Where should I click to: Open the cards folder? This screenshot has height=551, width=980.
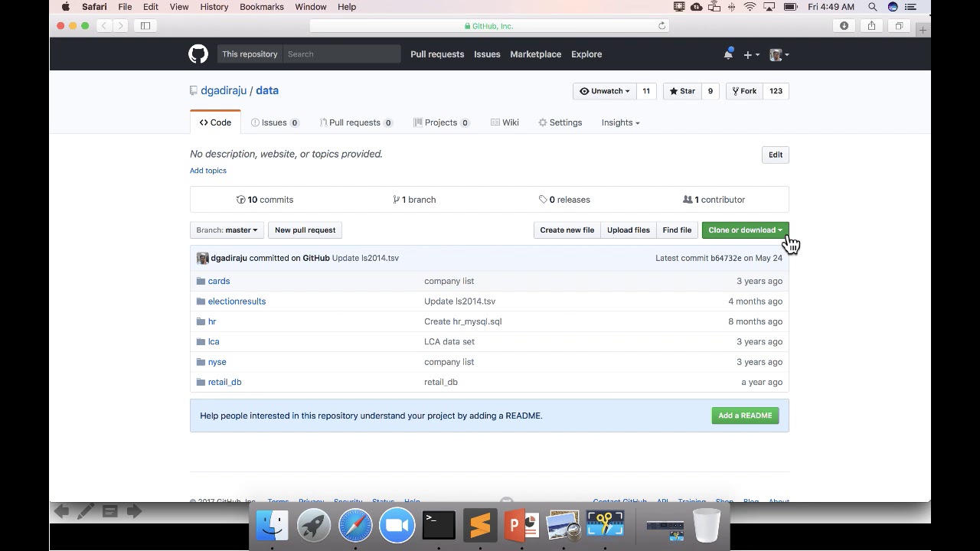click(x=219, y=281)
